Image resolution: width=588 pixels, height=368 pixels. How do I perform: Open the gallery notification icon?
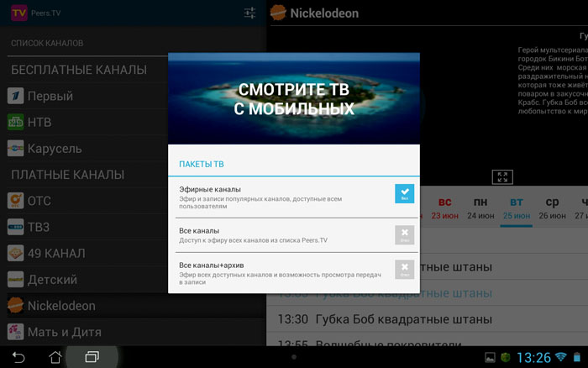coord(490,357)
